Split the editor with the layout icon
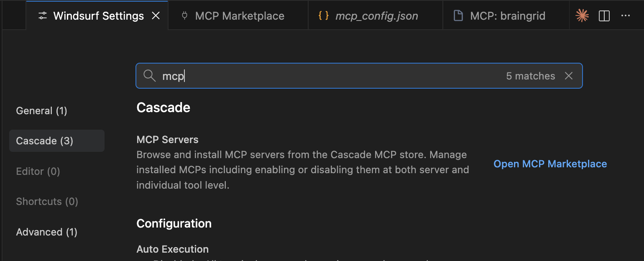 (604, 16)
